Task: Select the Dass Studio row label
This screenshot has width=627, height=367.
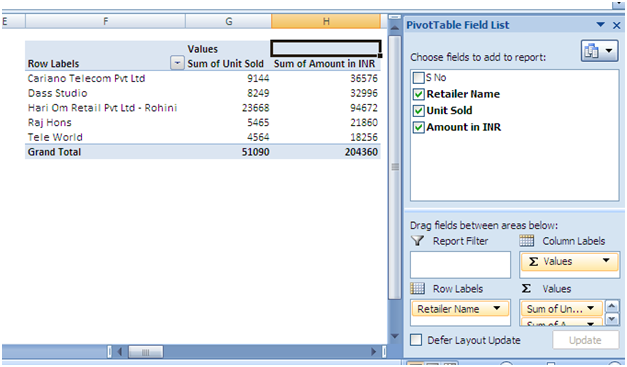Action: (58, 93)
